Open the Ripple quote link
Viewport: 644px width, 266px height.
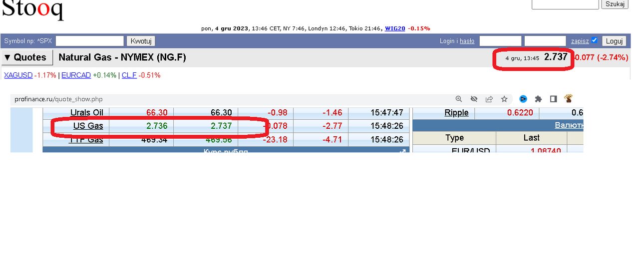456,113
